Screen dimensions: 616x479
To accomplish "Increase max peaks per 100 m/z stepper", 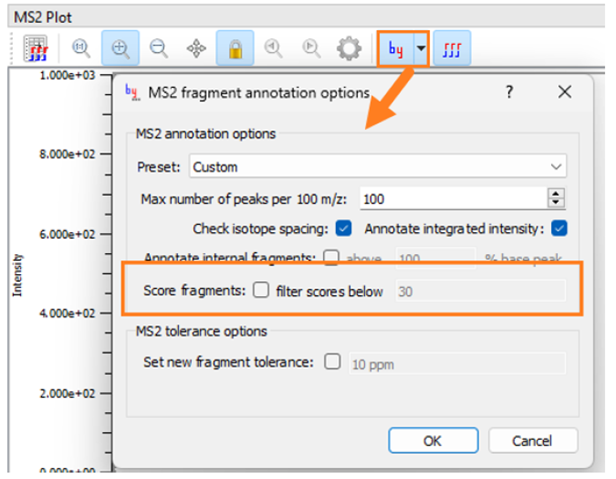I will coord(557,193).
